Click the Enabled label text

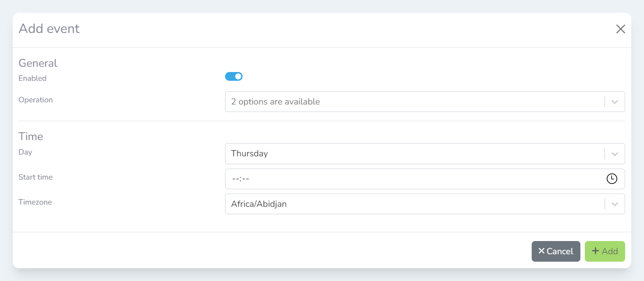pos(32,79)
